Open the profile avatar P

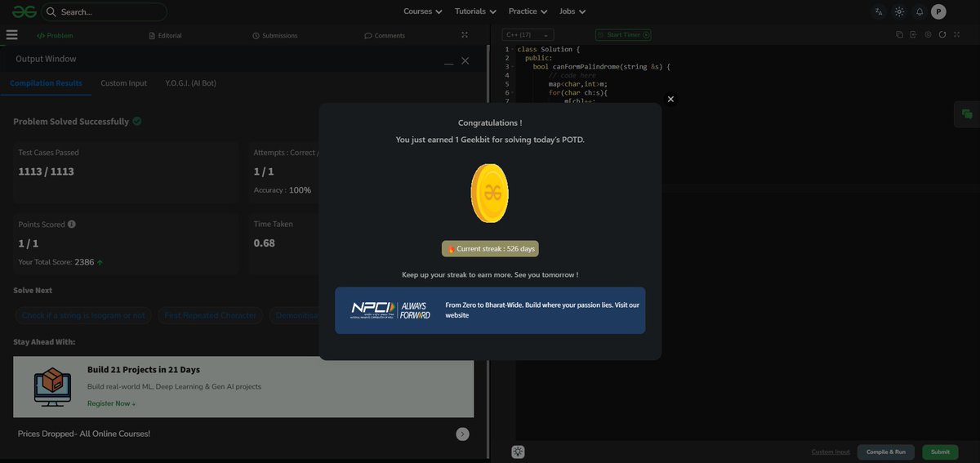[x=938, y=11]
